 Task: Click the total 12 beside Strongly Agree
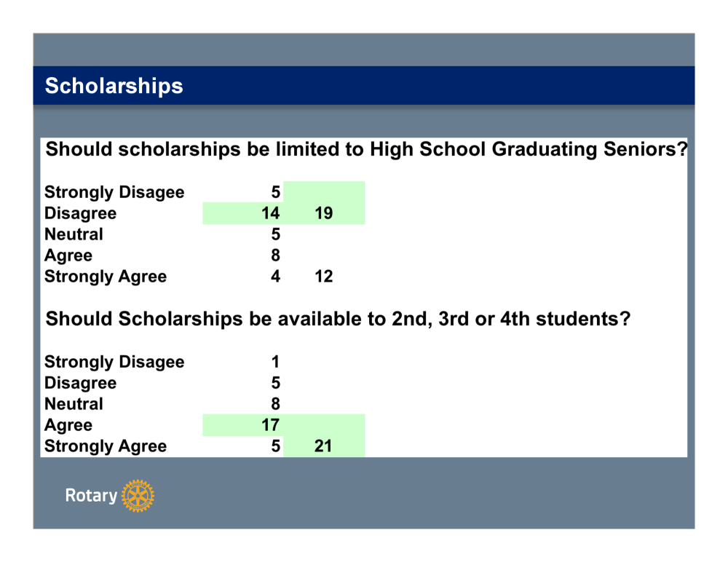323,277
